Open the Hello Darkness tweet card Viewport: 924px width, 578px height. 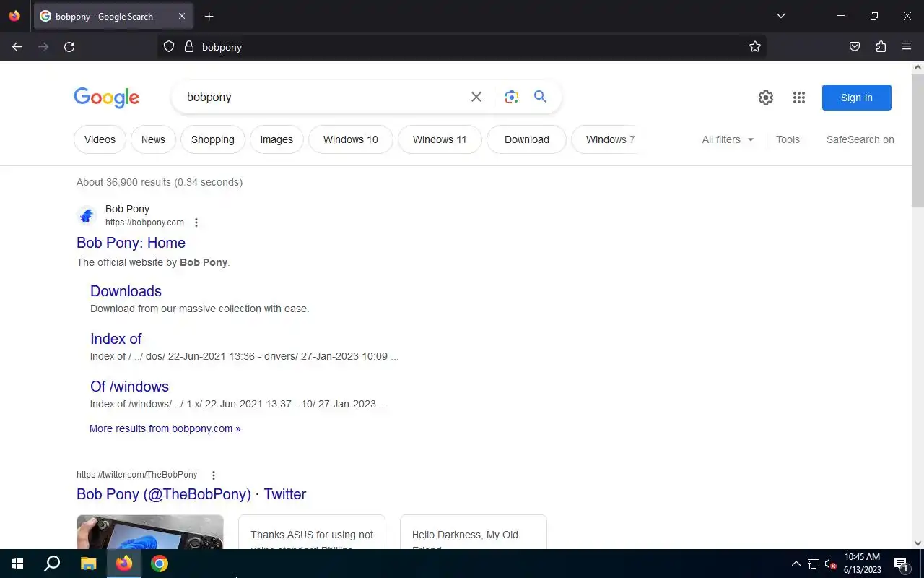(x=474, y=532)
